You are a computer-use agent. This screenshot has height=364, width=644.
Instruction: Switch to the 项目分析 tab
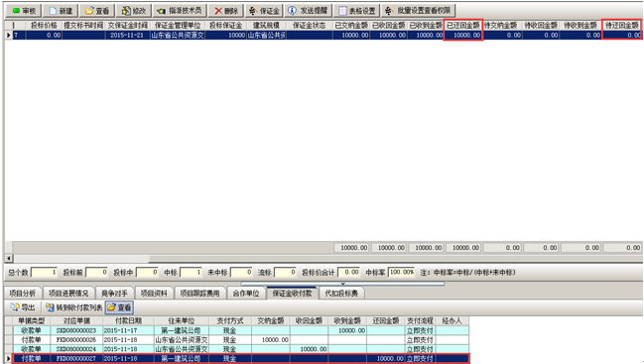tap(23, 294)
